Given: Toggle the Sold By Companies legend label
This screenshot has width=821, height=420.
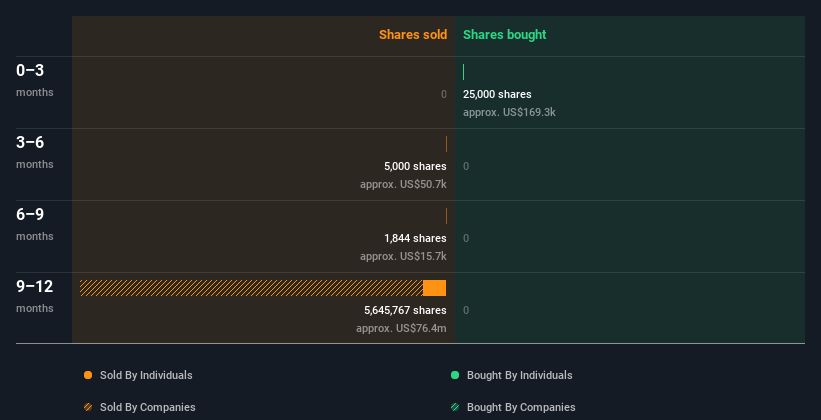Looking at the screenshot, I should click(x=148, y=407).
